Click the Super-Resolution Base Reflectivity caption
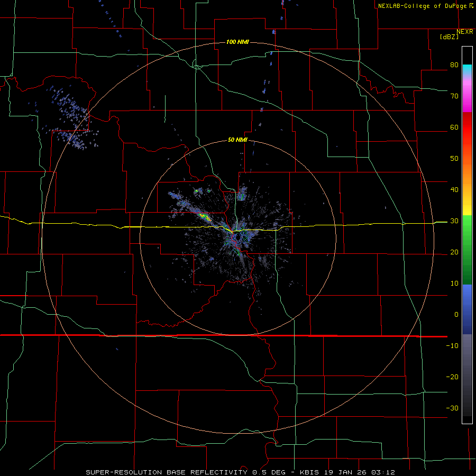This screenshot has height=476, width=476. point(241,472)
